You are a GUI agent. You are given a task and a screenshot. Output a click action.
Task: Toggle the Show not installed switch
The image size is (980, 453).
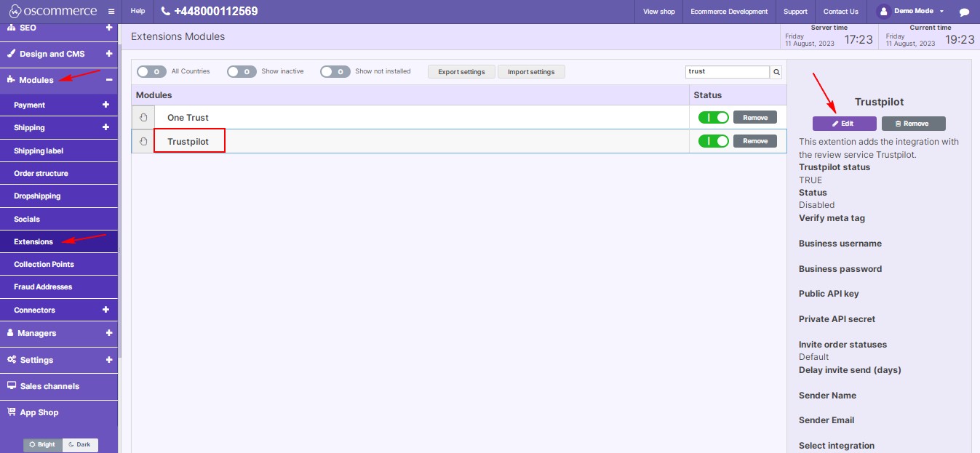[x=335, y=71]
